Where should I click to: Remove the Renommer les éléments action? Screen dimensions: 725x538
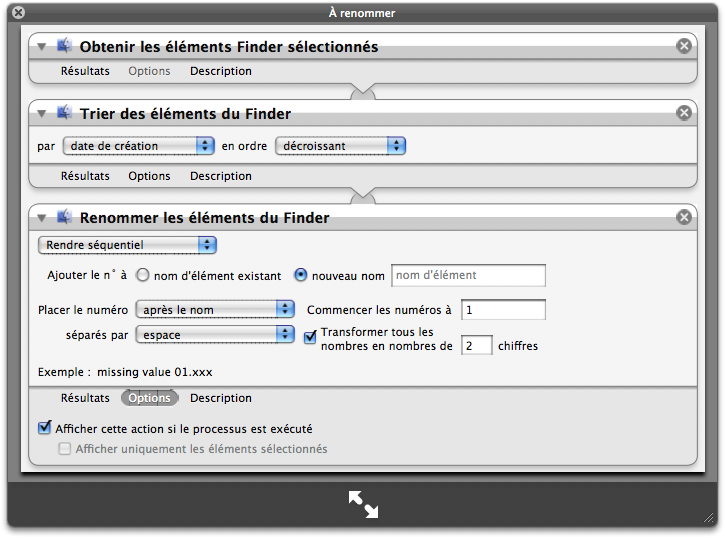[684, 217]
